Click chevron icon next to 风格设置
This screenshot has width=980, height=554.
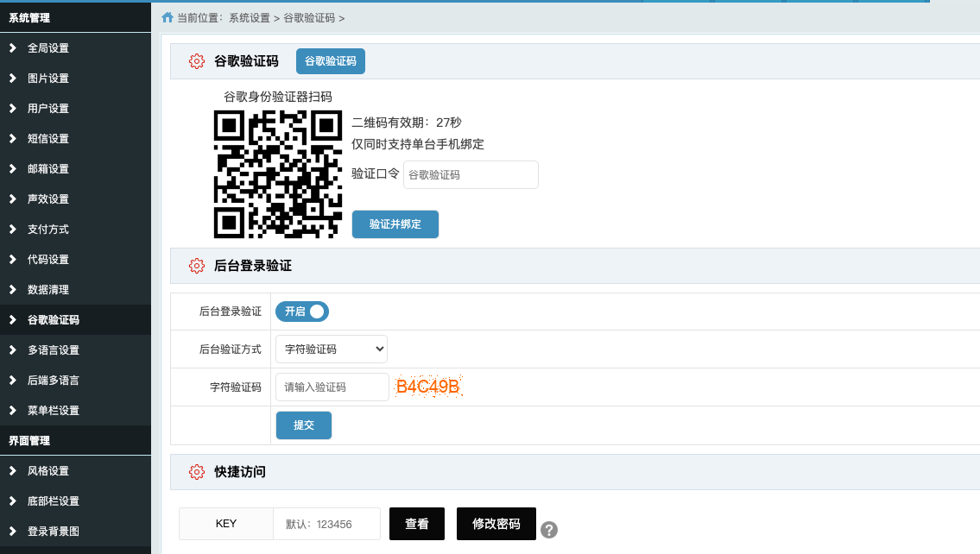pos(12,470)
